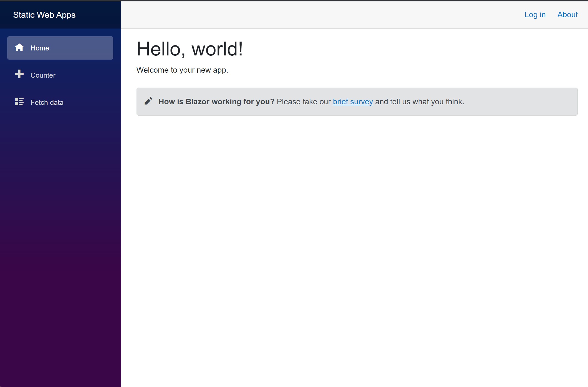Open the About link

567,14
